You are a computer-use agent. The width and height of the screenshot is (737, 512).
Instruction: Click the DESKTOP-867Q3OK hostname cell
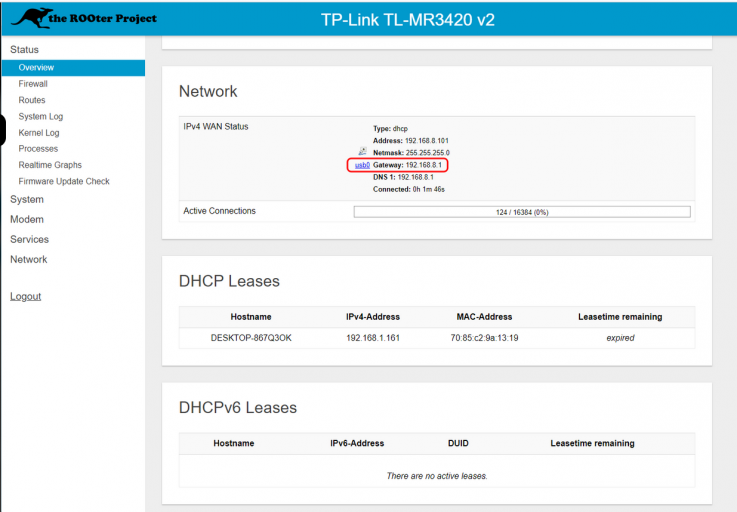coord(251,338)
